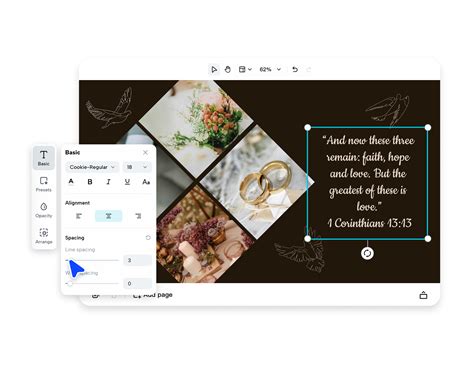Click the rotate handle below text box
The width and height of the screenshot is (474, 379).
pyautogui.click(x=367, y=253)
